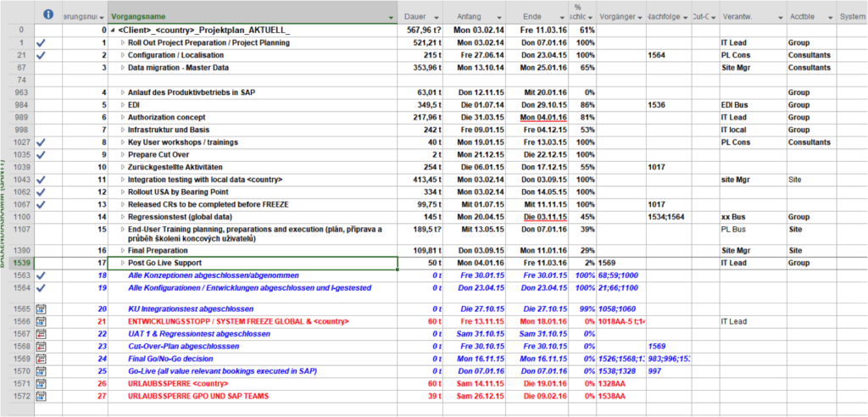Click the info indicator column header icon
Screen dimensions: 868x417
click(x=48, y=15)
